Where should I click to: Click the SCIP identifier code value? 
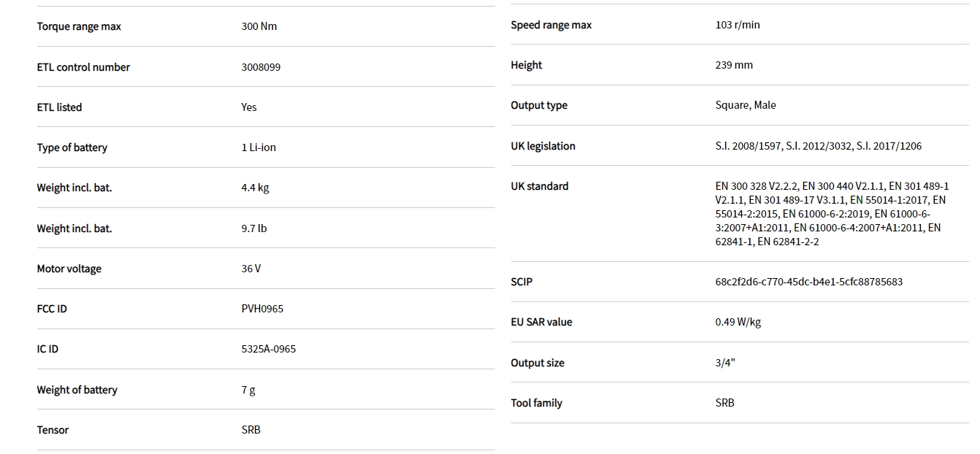click(808, 282)
